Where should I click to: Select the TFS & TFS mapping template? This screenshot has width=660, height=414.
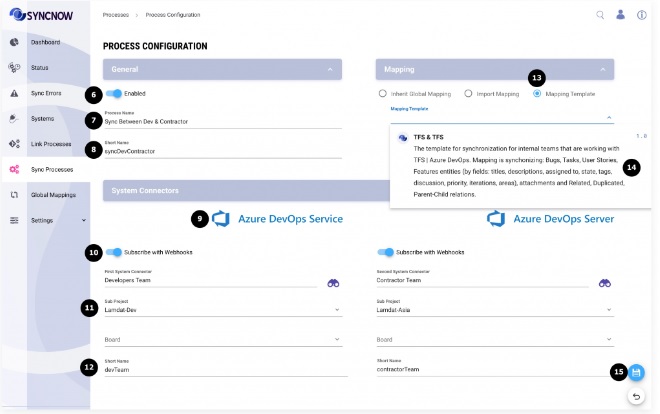click(x=520, y=166)
